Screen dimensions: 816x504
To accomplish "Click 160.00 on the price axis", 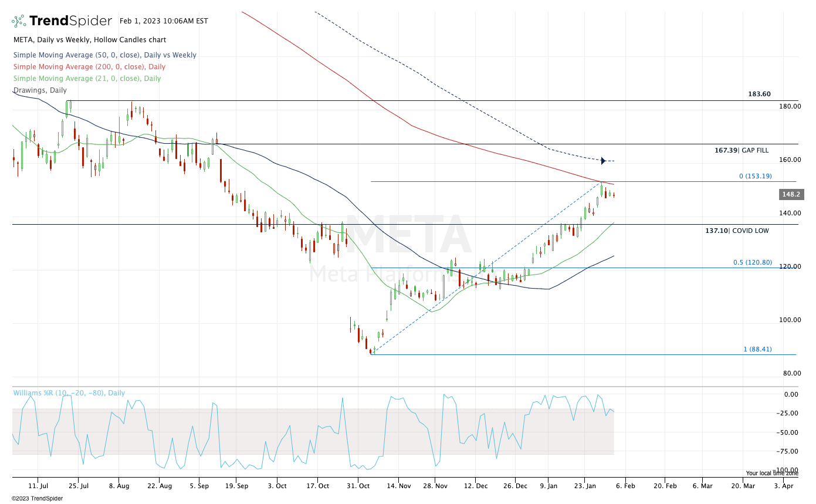I will click(x=790, y=160).
